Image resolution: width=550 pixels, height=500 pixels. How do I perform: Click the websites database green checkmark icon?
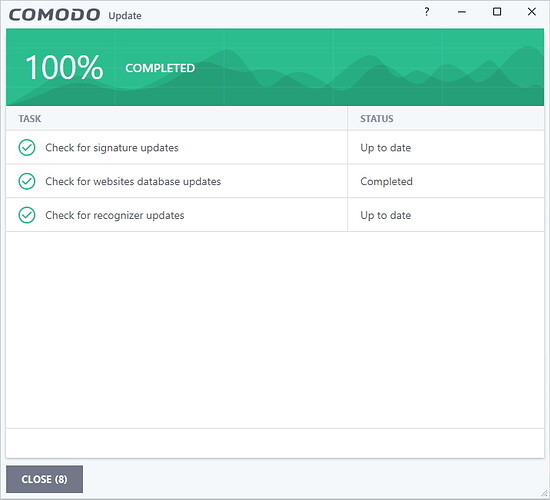click(27, 181)
